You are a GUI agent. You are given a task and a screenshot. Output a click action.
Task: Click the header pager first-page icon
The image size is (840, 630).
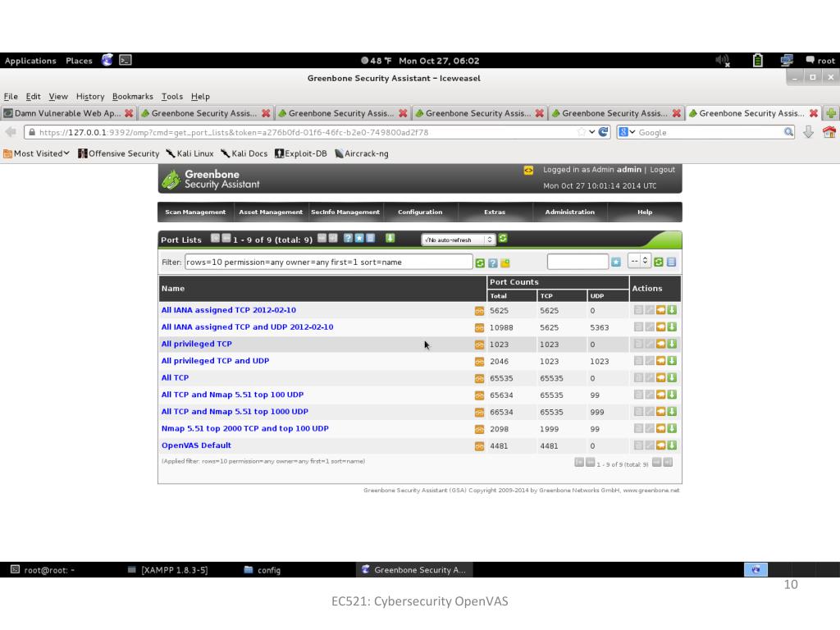216,239
